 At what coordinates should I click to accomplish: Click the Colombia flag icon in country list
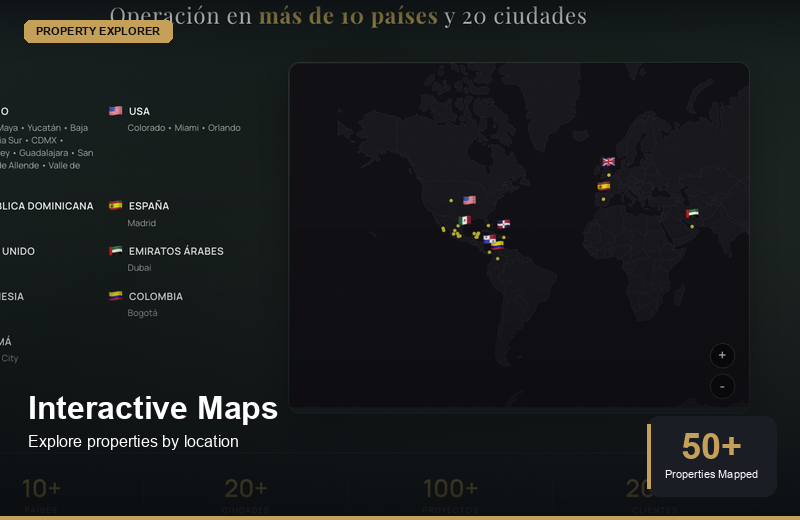coord(115,296)
